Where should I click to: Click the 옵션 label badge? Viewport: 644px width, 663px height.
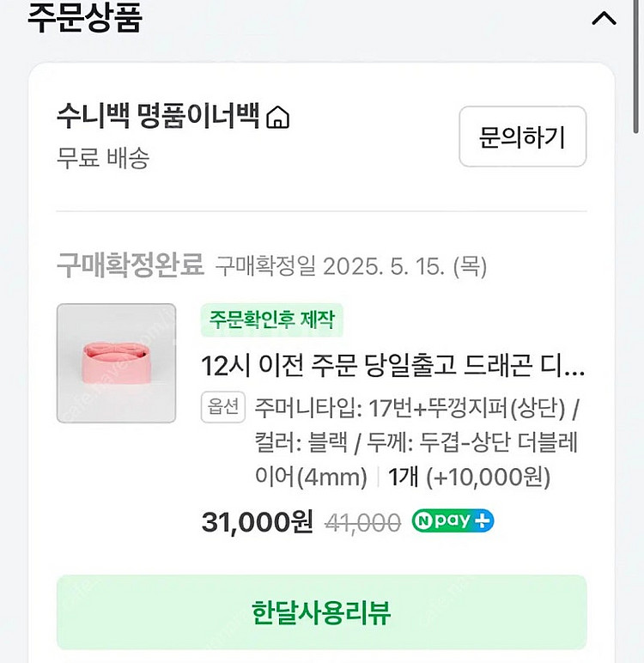[x=223, y=406]
